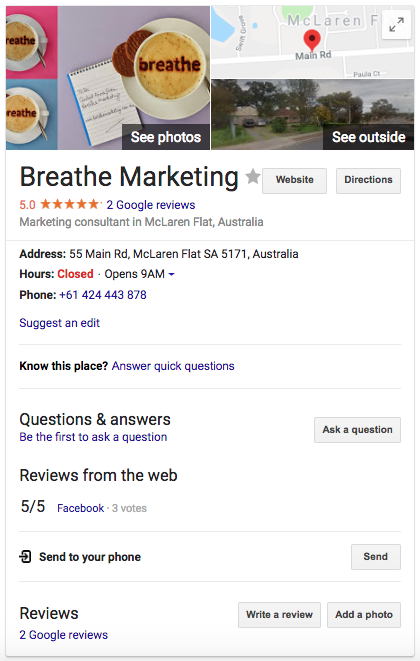Click the Breathe Marketing title
Viewport: 420px width, 661px height.
click(x=129, y=176)
